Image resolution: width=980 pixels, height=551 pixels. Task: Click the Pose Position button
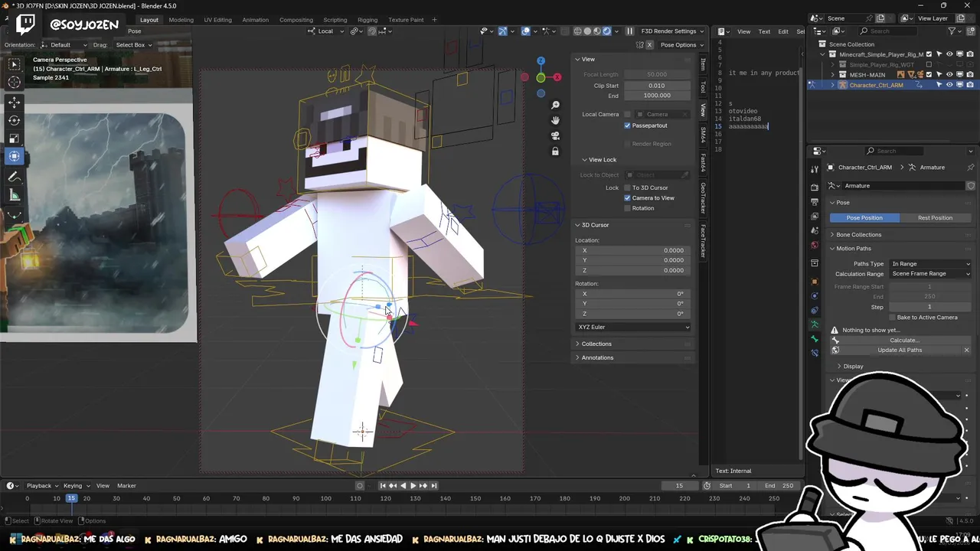pyautogui.click(x=864, y=218)
